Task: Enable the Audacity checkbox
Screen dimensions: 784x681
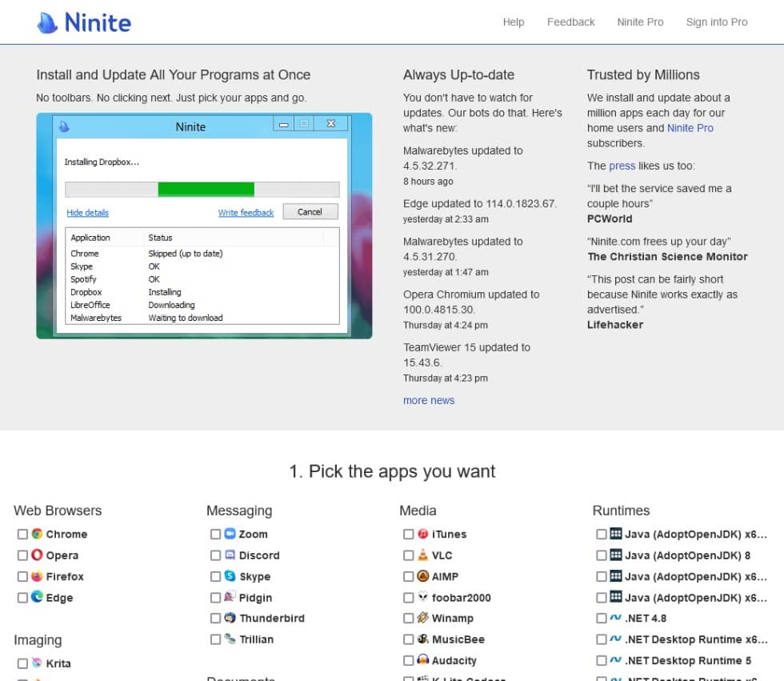Action: [409, 660]
